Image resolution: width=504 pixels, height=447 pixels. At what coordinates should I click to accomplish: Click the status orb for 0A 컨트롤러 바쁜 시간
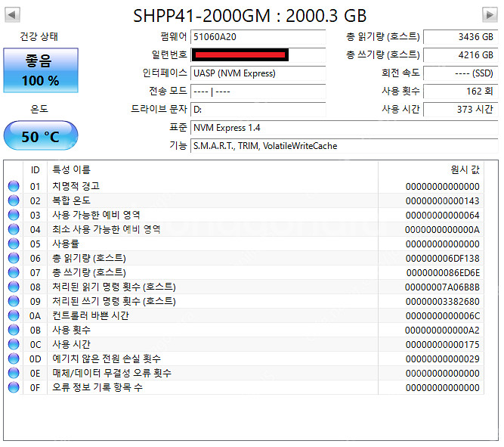point(14,315)
